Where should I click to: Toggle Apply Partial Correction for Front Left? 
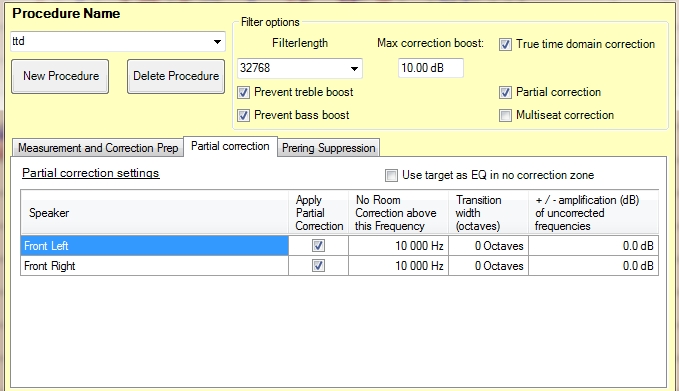click(x=318, y=246)
